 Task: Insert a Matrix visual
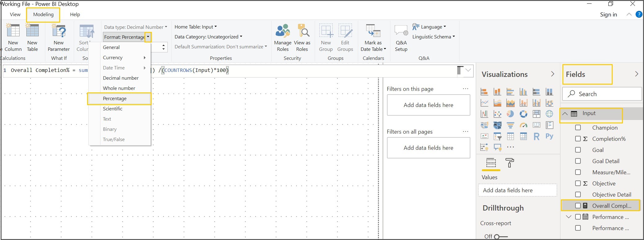[523, 136]
